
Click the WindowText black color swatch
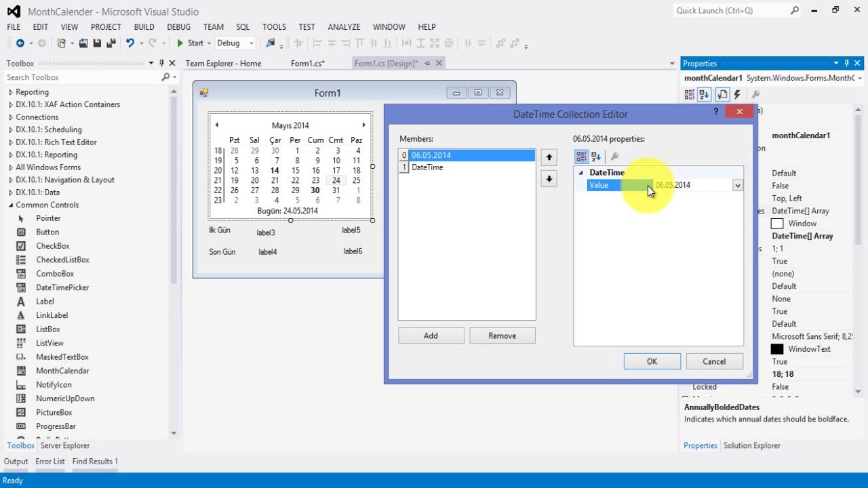click(x=777, y=349)
